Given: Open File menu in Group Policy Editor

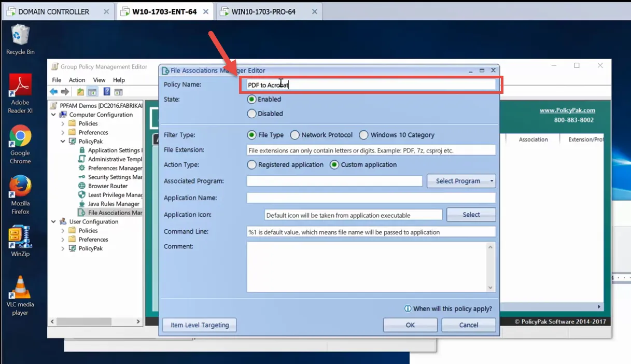Looking at the screenshot, I should tap(57, 80).
